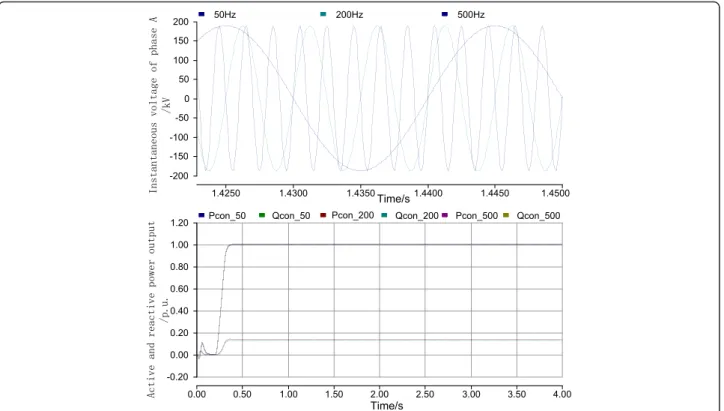Screen dimensions: 724x411
Task: Click the '1.4300' time tick label
Action: tap(293, 193)
